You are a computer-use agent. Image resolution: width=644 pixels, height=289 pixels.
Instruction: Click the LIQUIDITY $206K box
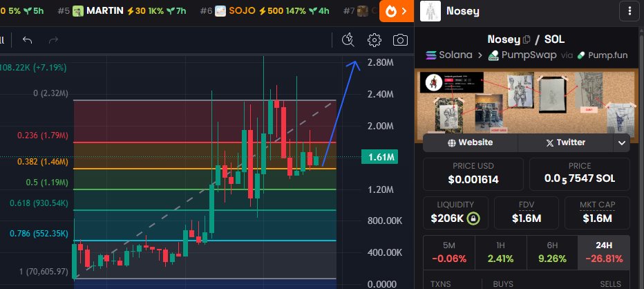455,212
